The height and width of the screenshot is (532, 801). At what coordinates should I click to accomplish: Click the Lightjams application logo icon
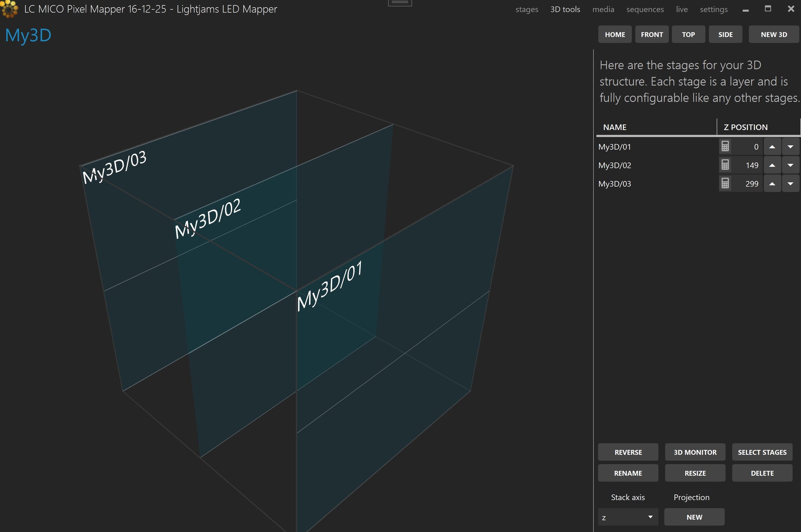[9, 9]
